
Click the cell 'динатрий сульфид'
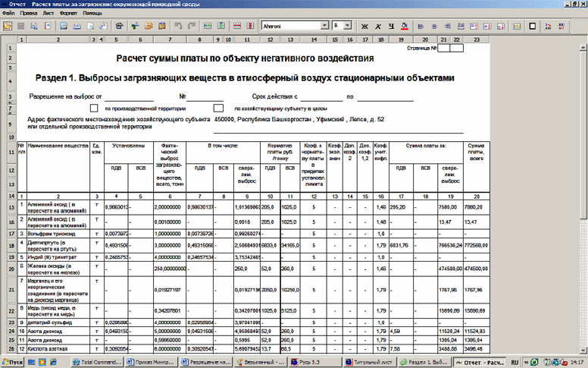pyautogui.click(x=58, y=322)
